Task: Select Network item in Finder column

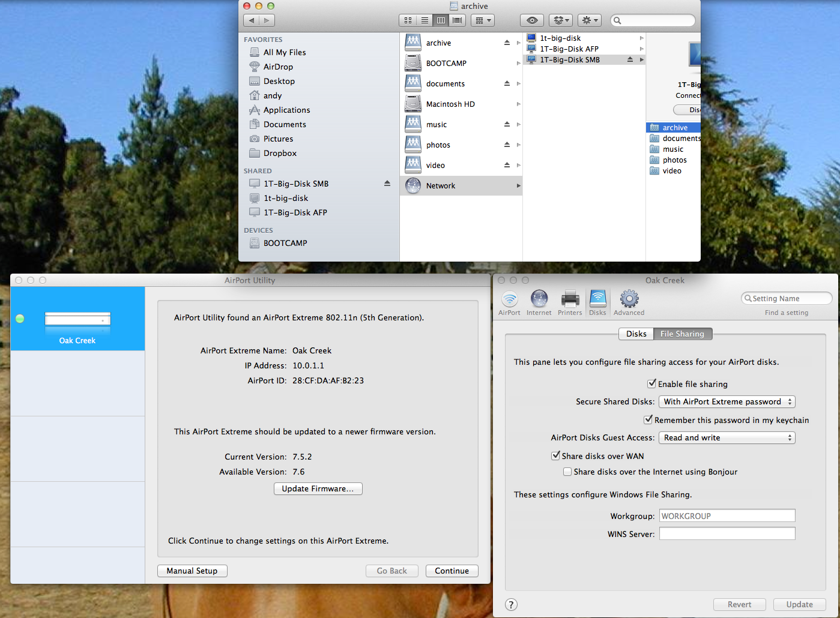Action: [x=461, y=185]
